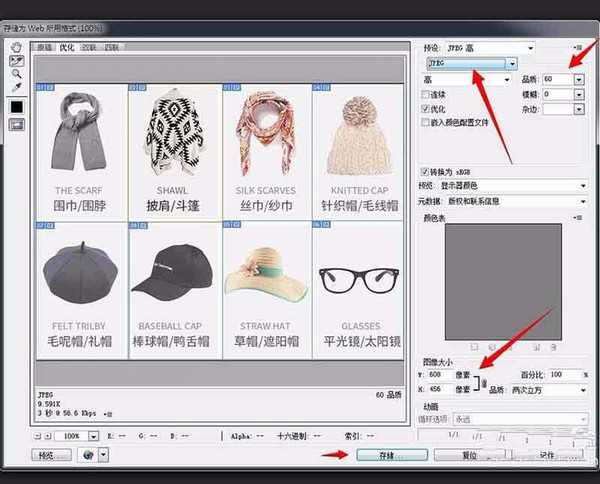Switch to the 原稿 (Original) tab

click(44, 47)
